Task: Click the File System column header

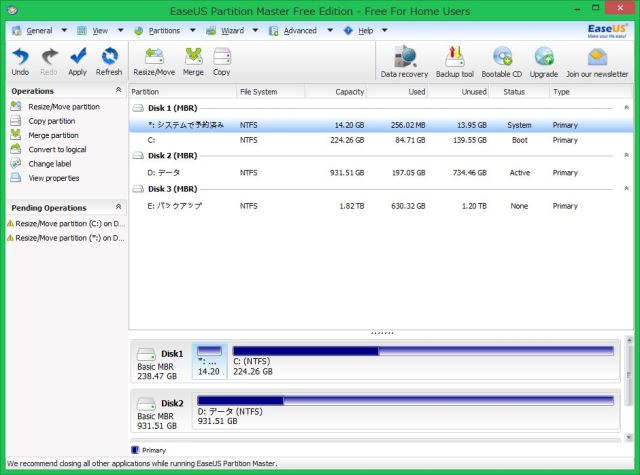Action: tap(271, 92)
